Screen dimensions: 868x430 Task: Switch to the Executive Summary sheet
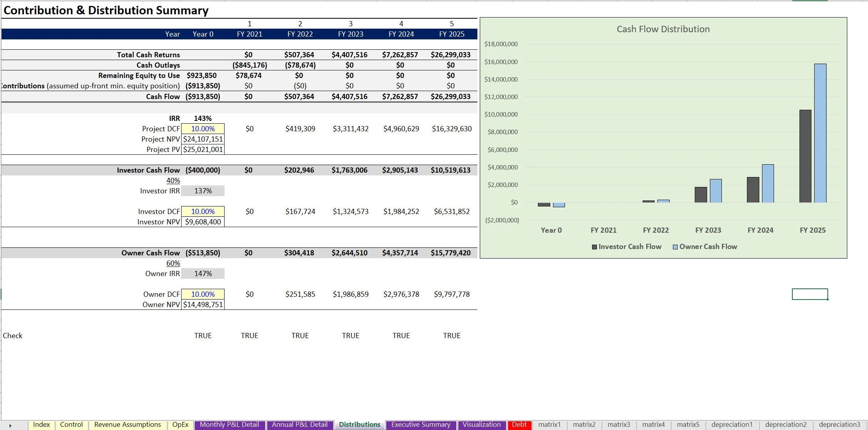pos(421,424)
